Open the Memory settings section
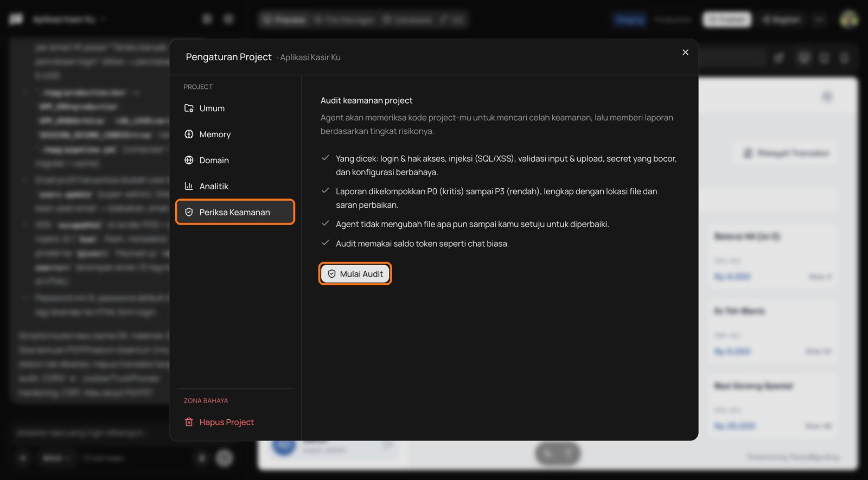Viewport: 868px width, 480px height. point(235,135)
